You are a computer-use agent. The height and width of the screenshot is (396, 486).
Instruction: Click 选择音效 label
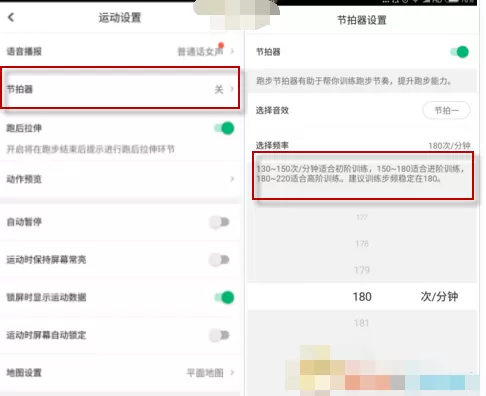coord(272,110)
